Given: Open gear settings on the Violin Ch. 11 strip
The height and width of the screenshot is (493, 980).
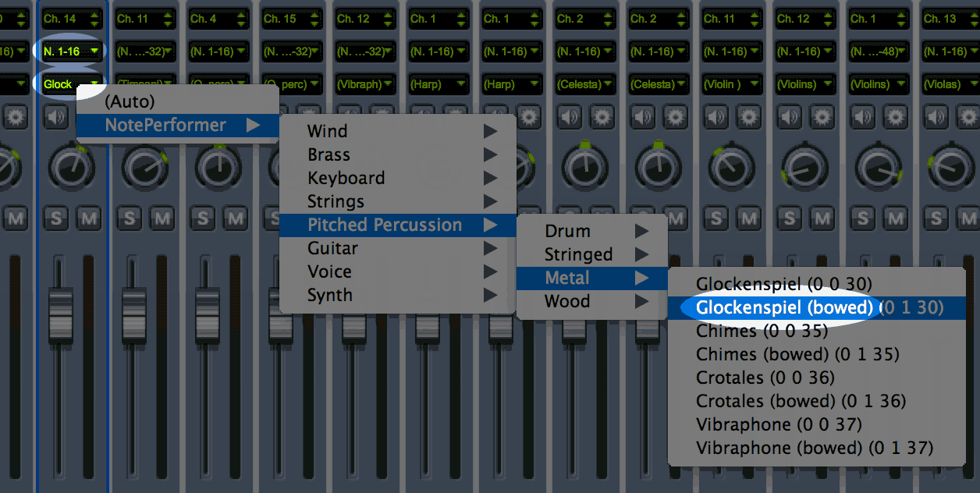Looking at the screenshot, I should point(748,117).
